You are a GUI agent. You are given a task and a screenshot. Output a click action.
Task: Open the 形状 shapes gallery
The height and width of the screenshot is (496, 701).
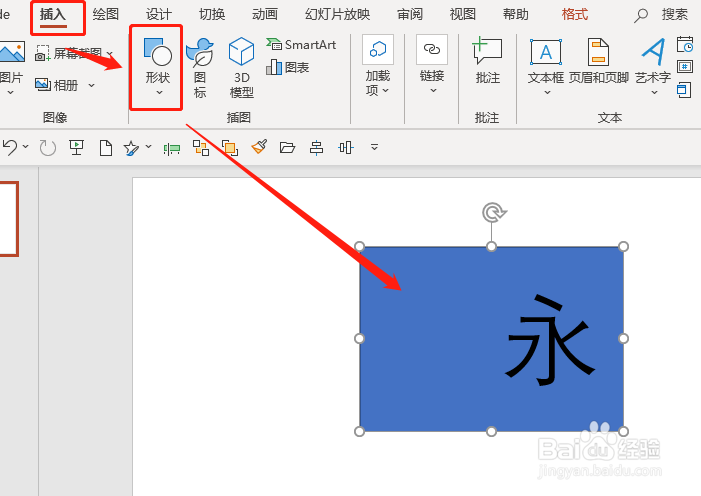157,67
